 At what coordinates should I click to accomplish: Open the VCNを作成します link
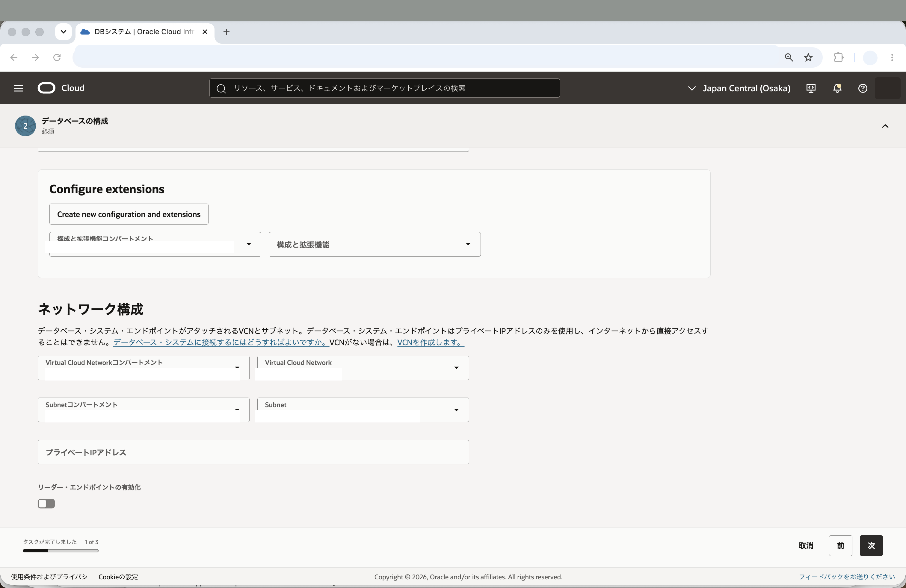click(x=431, y=342)
